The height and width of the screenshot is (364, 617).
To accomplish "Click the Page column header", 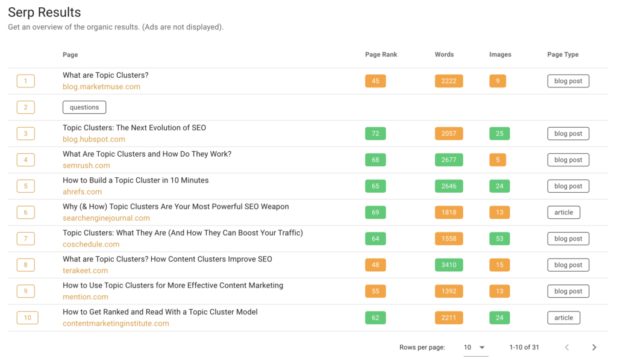I will click(70, 54).
